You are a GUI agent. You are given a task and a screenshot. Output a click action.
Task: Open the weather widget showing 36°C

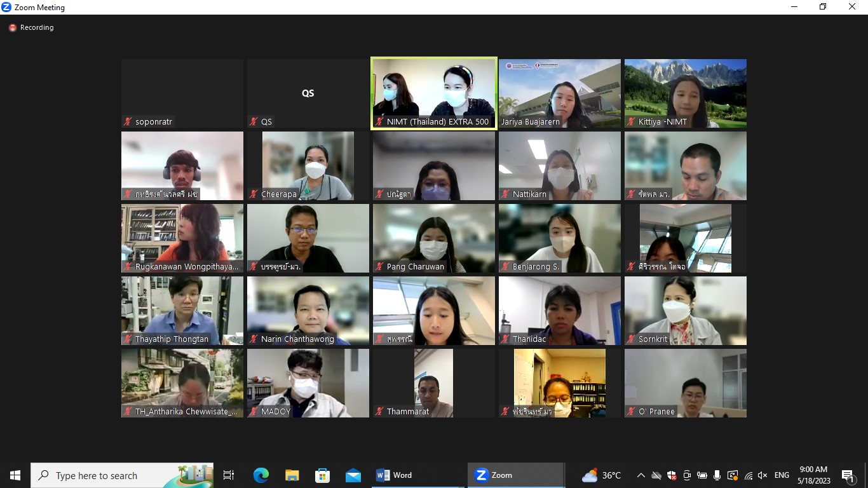[x=601, y=475]
